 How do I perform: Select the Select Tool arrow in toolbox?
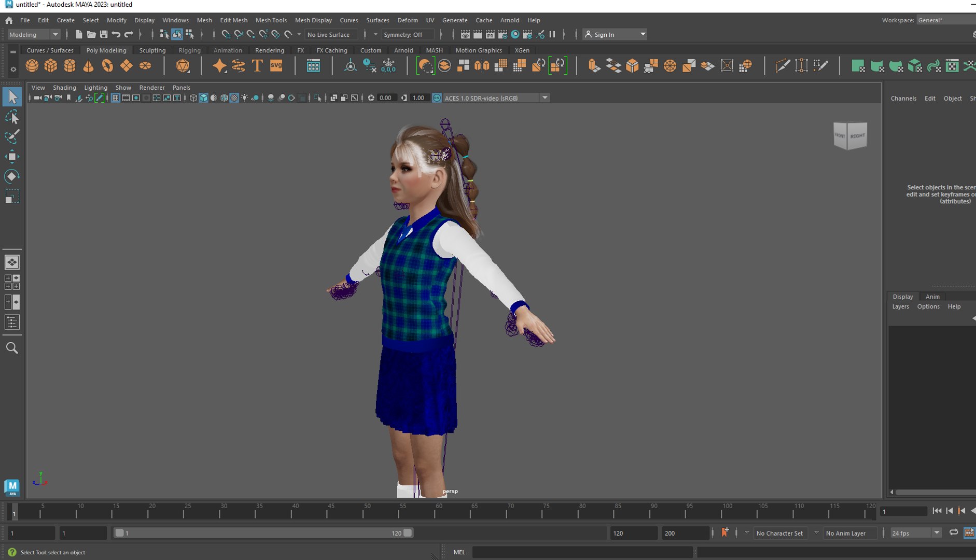coord(12,97)
